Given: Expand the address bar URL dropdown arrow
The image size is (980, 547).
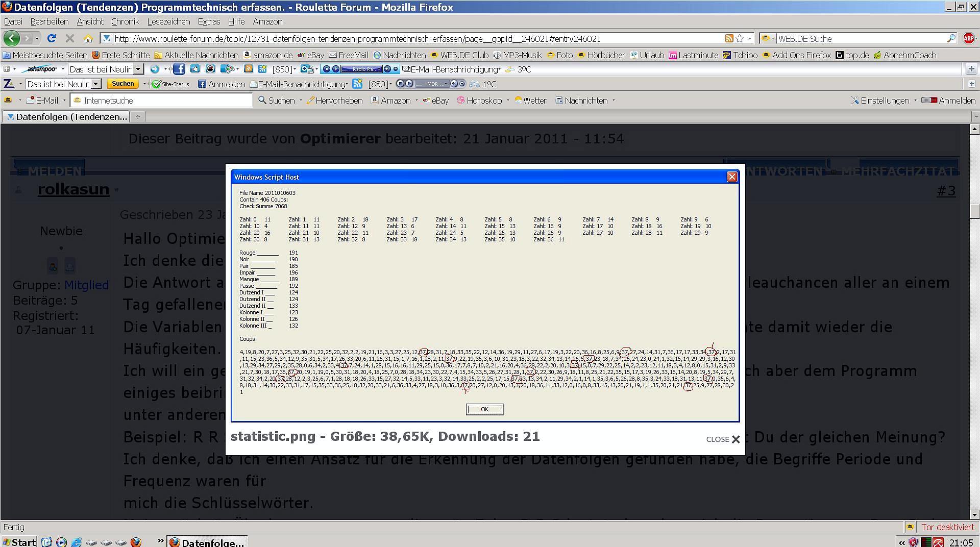Looking at the screenshot, I should [x=749, y=38].
